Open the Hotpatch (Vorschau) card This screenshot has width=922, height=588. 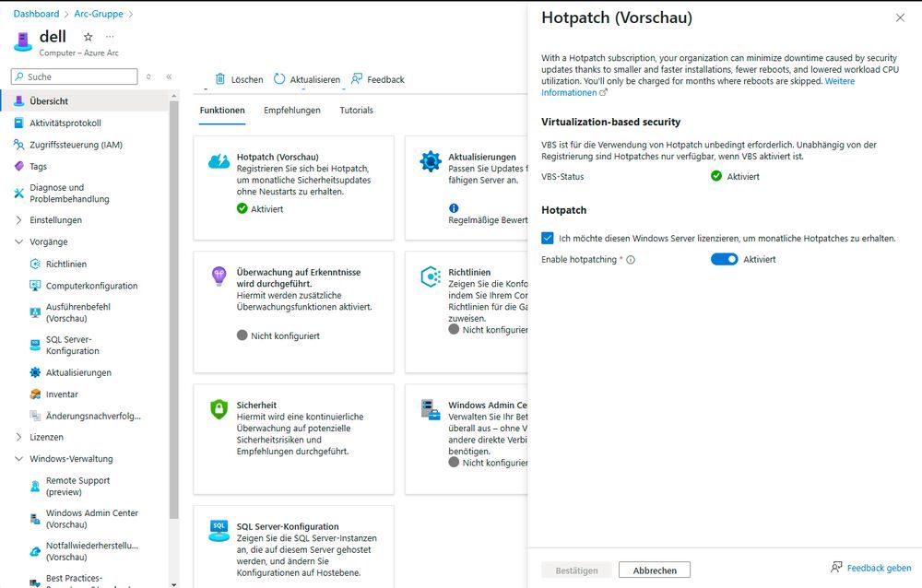[293, 188]
